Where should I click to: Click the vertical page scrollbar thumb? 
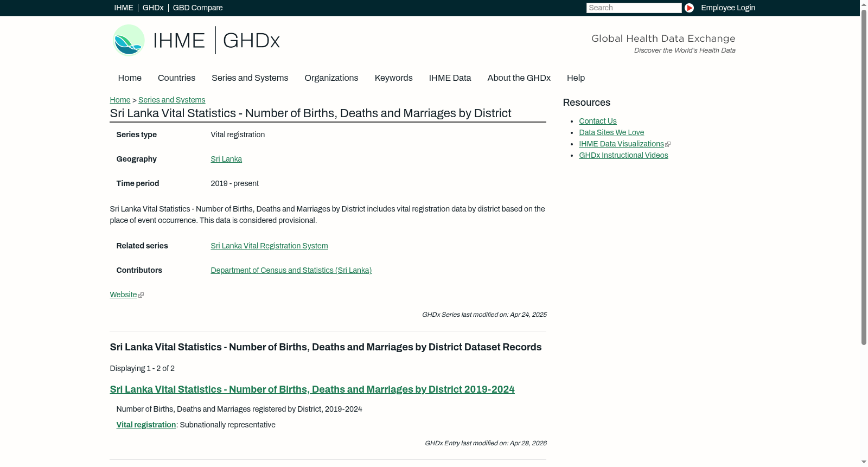click(x=864, y=177)
